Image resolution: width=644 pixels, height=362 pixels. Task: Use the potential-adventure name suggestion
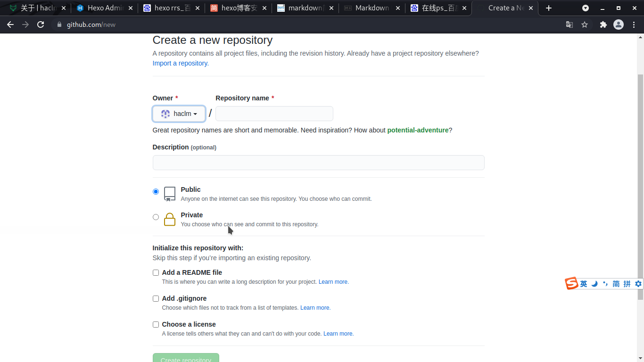coord(417,130)
